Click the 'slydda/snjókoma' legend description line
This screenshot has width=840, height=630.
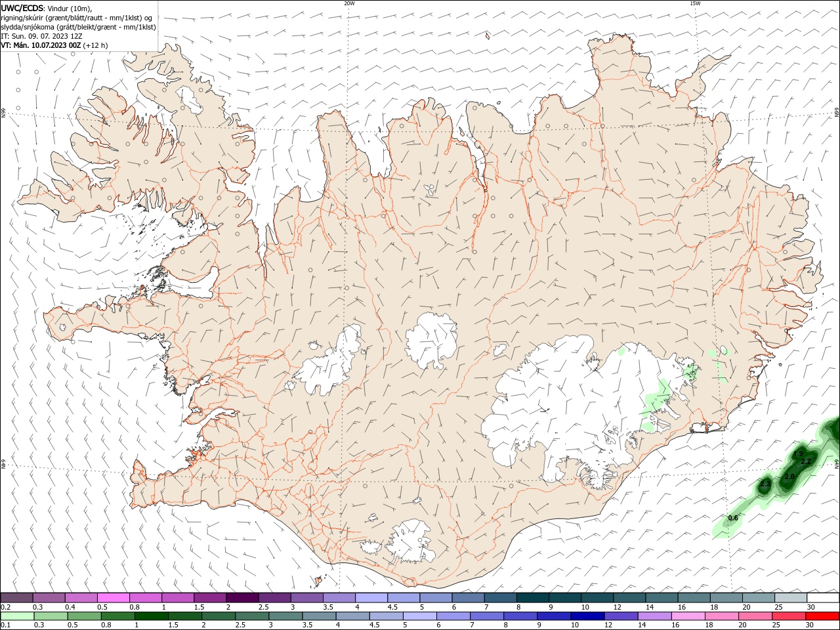pyautogui.click(x=79, y=27)
